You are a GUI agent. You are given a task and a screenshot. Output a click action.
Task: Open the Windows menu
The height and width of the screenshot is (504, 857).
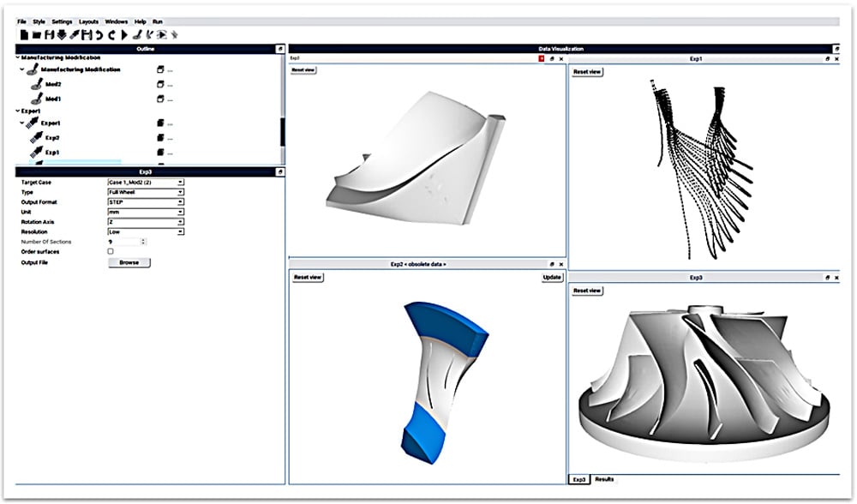116,22
